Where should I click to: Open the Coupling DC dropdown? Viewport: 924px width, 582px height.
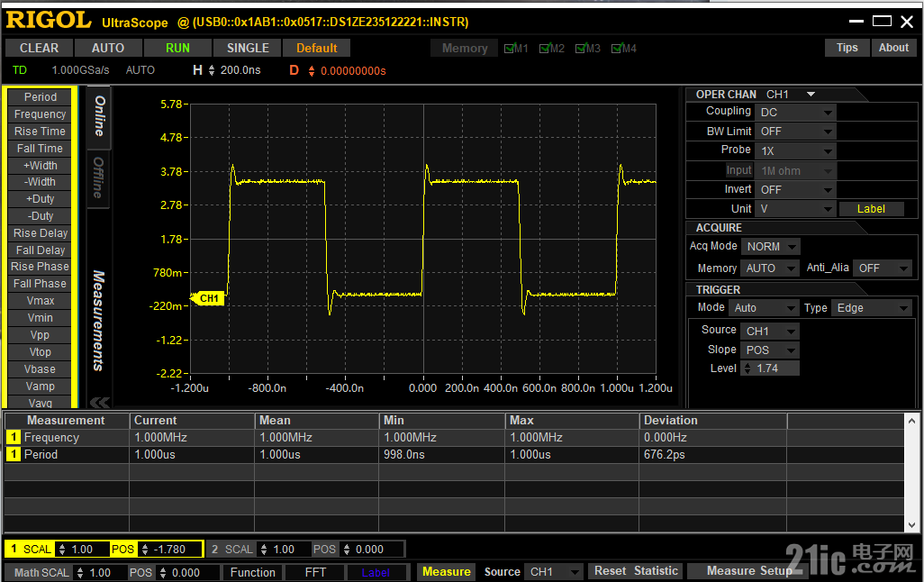795,112
